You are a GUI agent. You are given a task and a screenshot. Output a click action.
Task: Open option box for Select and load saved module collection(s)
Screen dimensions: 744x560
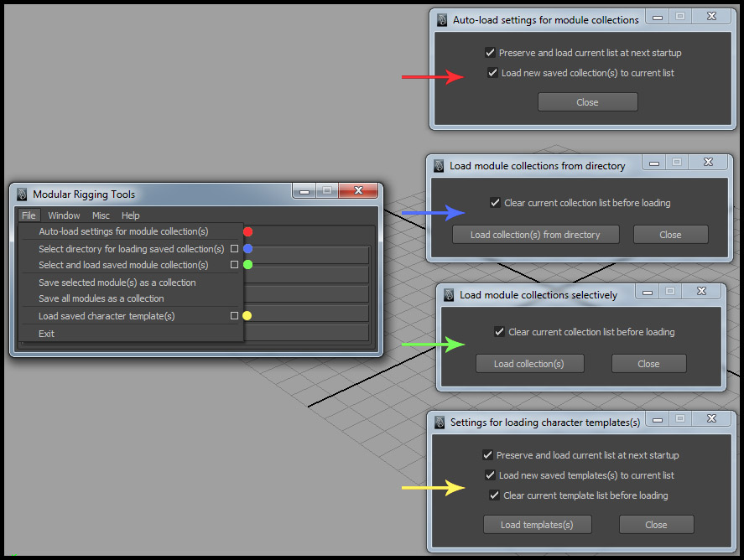234,265
